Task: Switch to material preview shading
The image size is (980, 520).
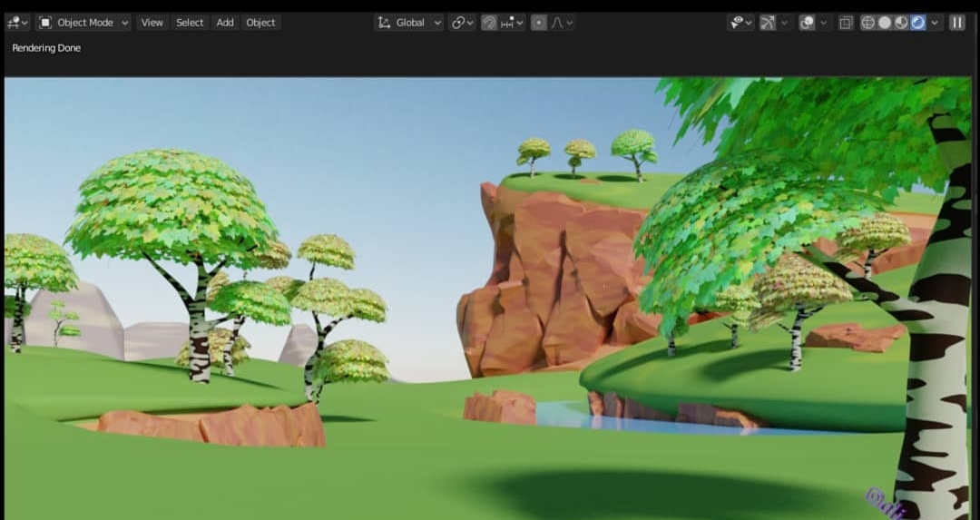Action: [901, 23]
